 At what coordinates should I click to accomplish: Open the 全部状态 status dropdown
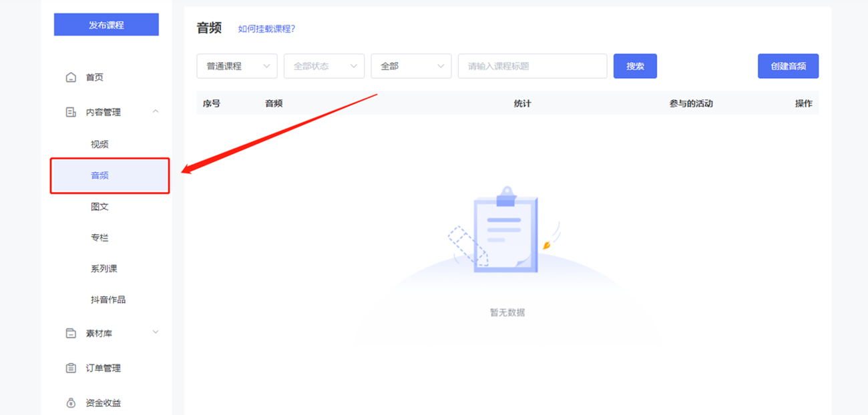pos(324,66)
